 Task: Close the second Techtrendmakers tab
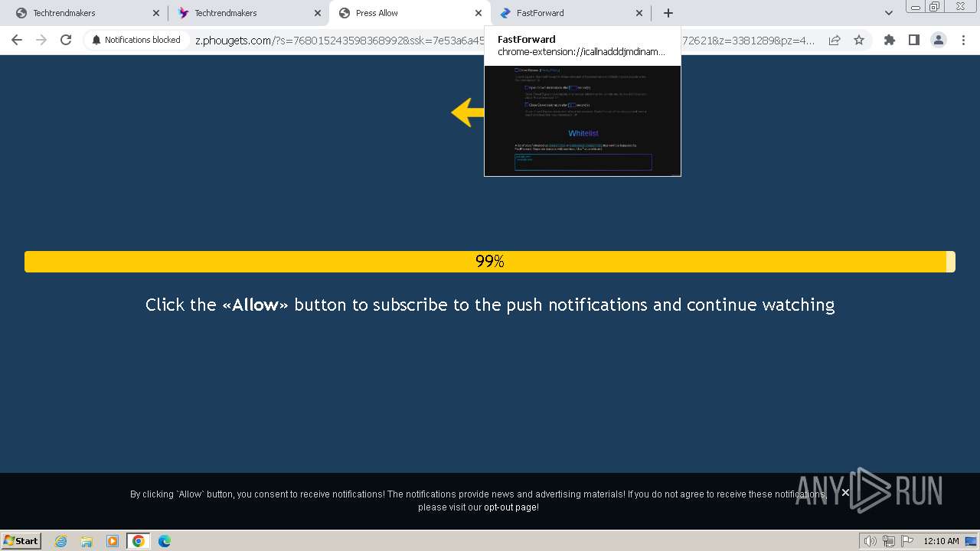click(317, 13)
